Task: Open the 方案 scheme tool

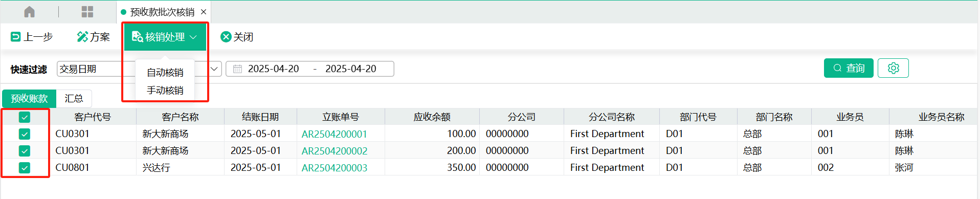Action: tap(94, 37)
